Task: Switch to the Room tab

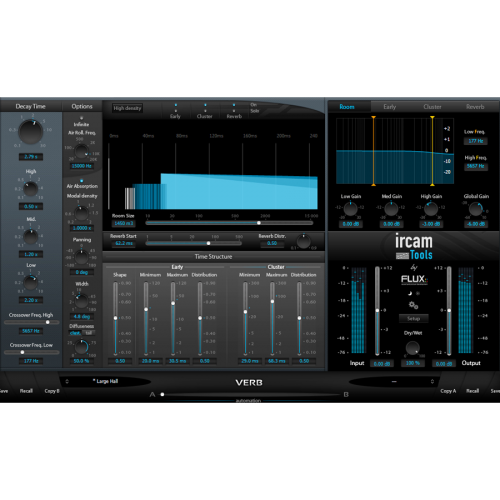Action: (347, 107)
